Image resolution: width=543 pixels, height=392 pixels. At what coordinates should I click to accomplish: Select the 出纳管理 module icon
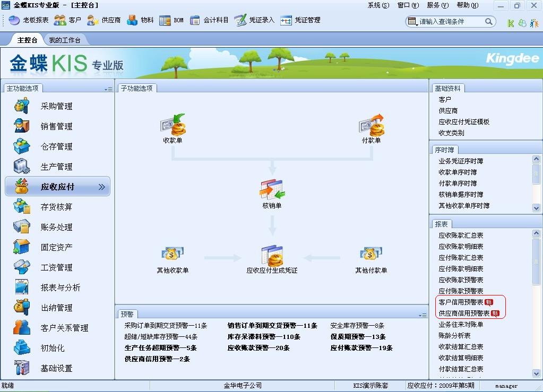tap(21, 307)
